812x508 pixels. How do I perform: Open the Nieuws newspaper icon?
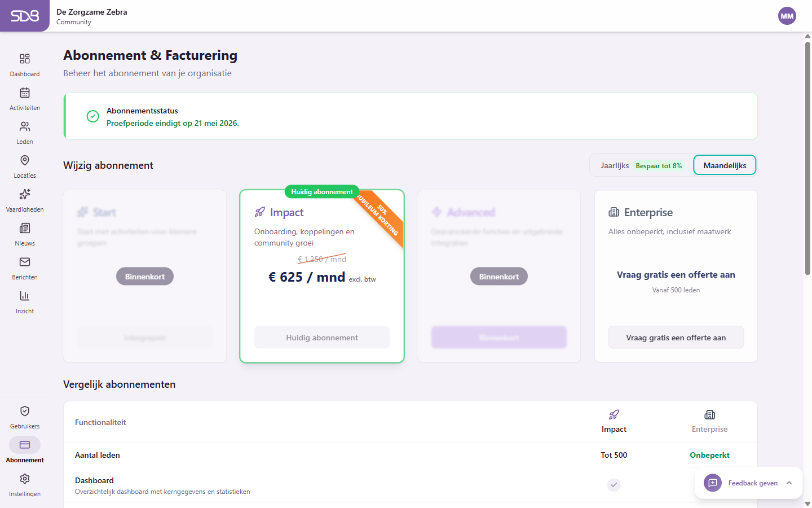coord(25,229)
